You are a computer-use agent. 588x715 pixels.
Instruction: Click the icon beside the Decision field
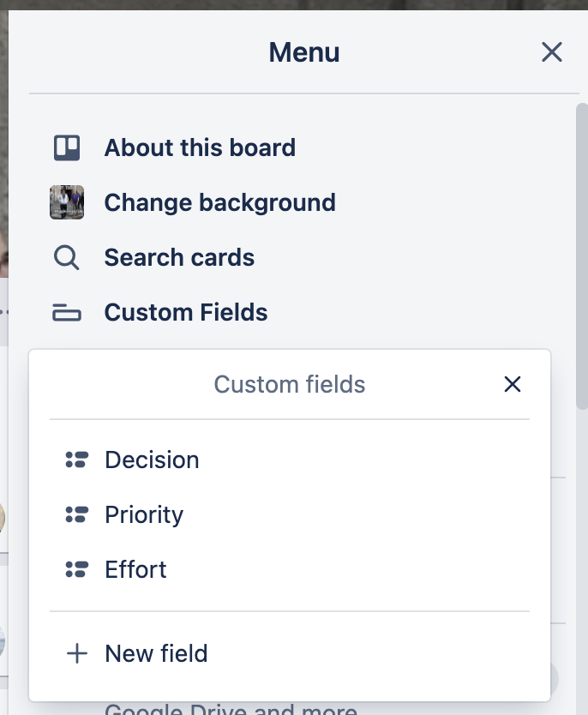[76, 460]
